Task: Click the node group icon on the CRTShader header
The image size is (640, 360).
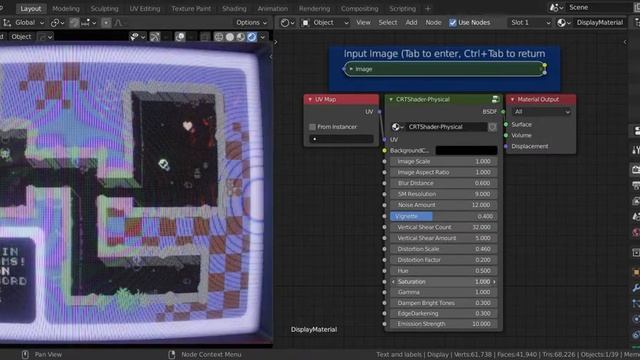Action: click(x=495, y=99)
